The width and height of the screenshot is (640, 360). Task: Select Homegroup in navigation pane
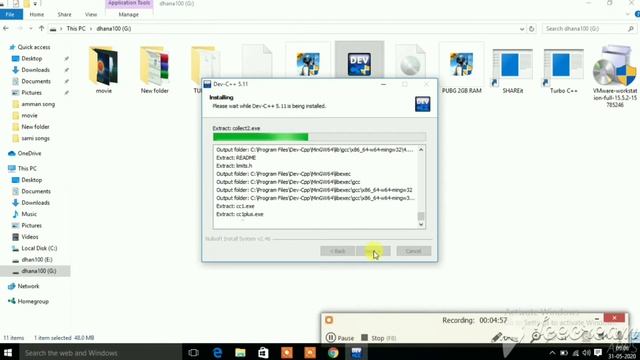[x=33, y=302]
